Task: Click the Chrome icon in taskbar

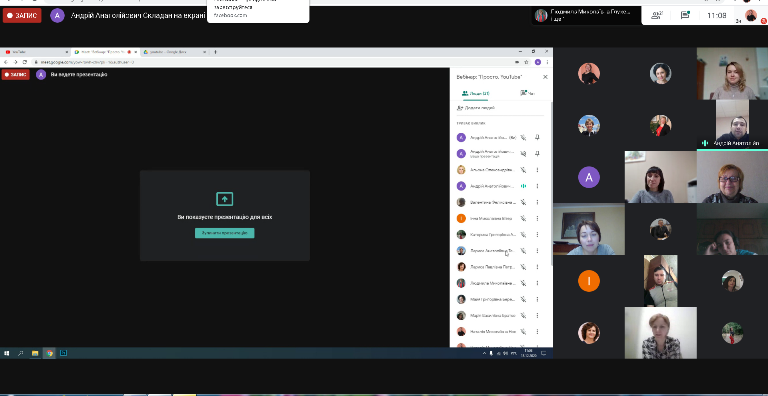Action: [49, 353]
